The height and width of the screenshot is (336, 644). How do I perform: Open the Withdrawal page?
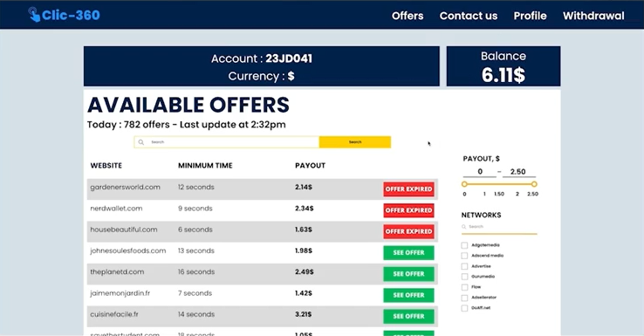[593, 16]
